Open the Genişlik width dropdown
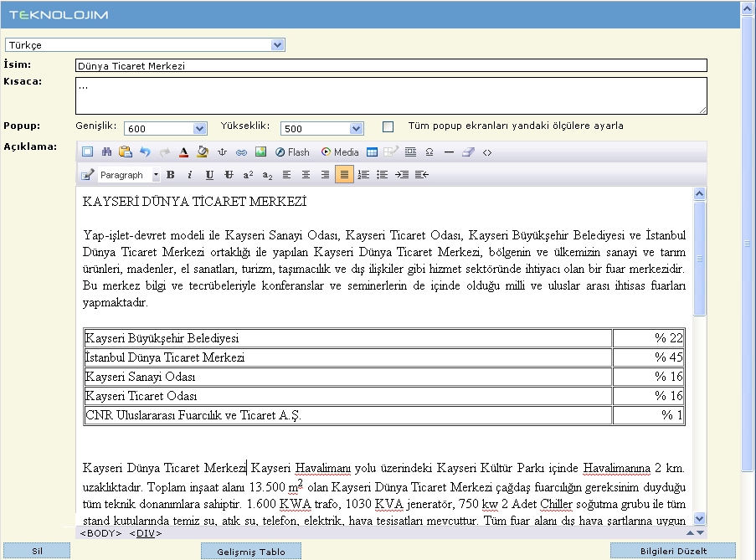 point(166,128)
